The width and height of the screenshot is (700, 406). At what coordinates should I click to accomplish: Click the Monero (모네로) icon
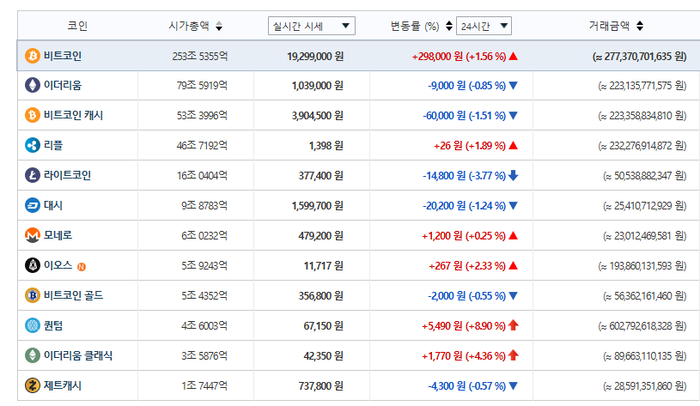point(32,235)
